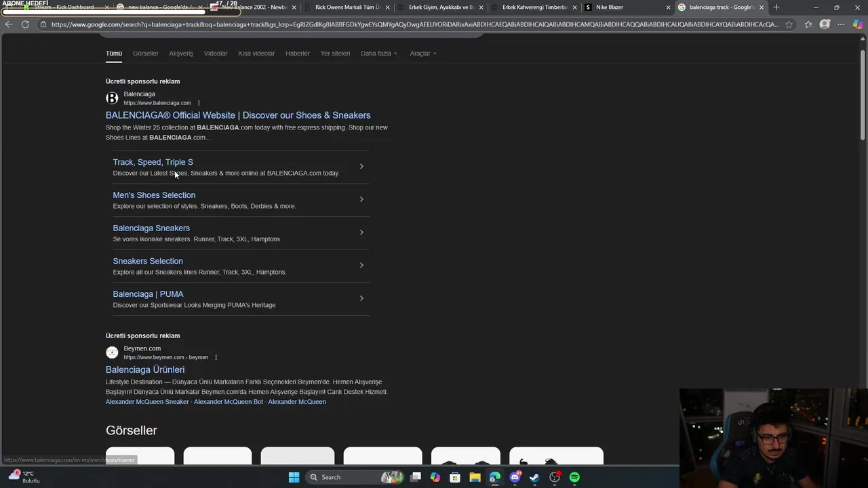Open three-dot menu beside balenciaga.com URL
The image size is (868, 488).
(x=199, y=103)
